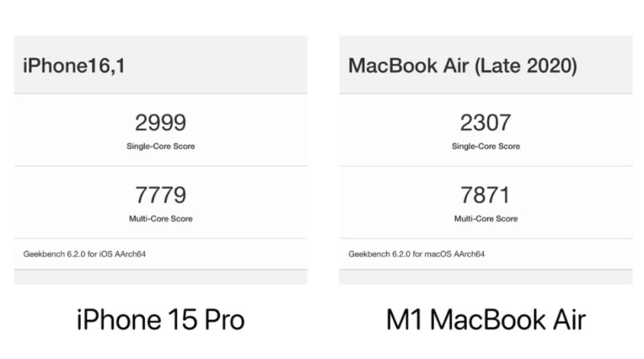Select the 7871 multi-core score
This screenshot has height=359, width=644.
point(485,195)
